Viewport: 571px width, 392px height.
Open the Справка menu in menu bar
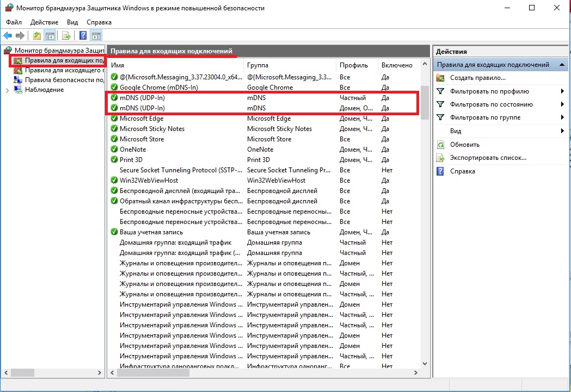(x=99, y=22)
